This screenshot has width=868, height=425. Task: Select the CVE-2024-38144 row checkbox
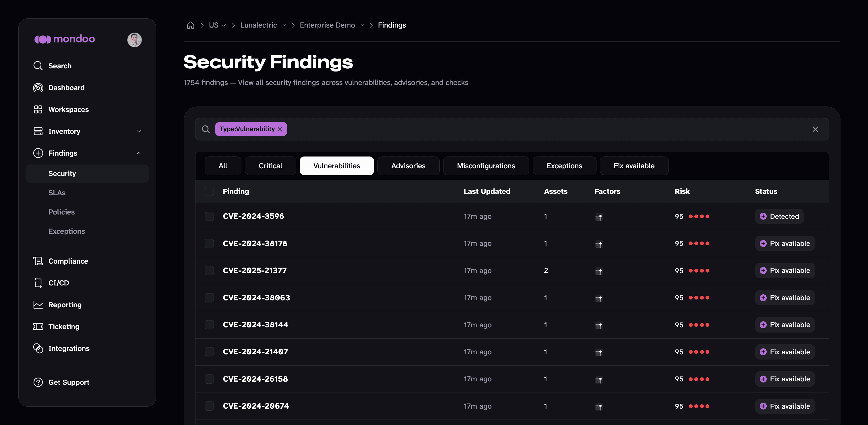(x=209, y=324)
